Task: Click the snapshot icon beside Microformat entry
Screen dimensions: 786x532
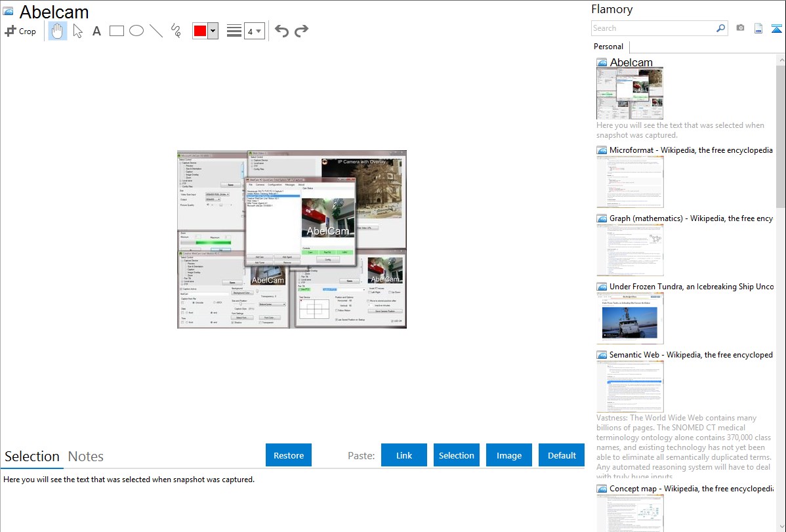Action: (602, 150)
